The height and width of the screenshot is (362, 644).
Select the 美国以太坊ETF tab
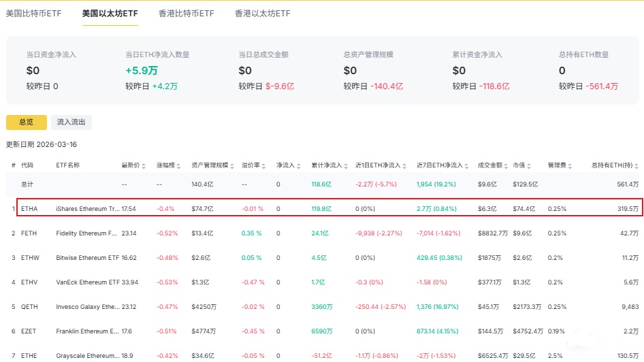(110, 14)
